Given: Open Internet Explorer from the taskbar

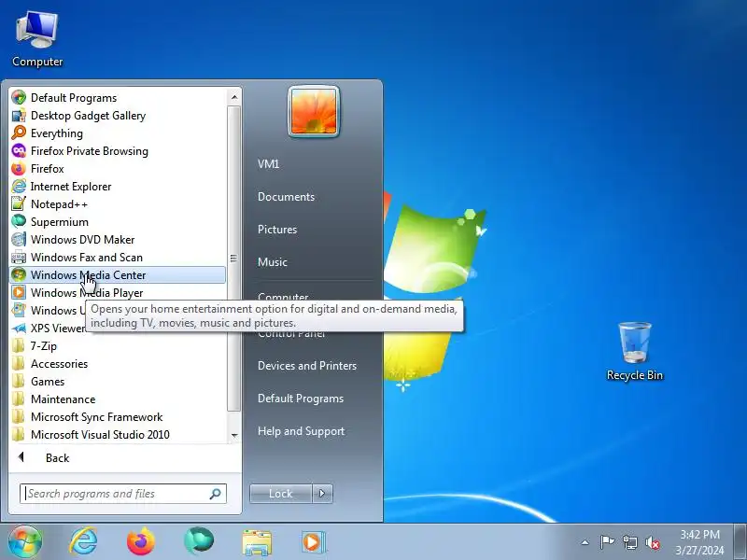Looking at the screenshot, I should pyautogui.click(x=83, y=541).
